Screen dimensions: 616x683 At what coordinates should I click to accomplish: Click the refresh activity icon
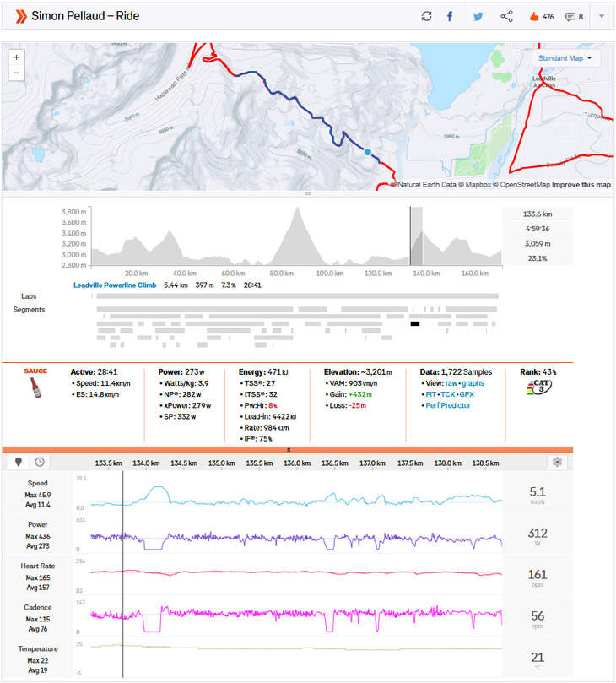pyautogui.click(x=427, y=16)
